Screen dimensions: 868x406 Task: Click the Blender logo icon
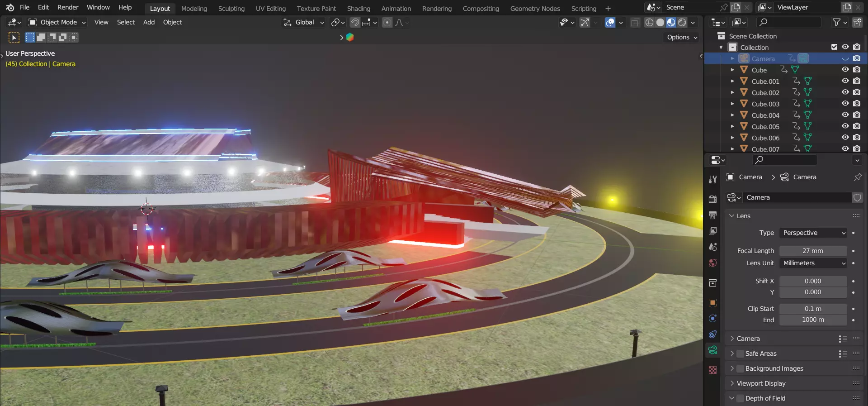point(10,8)
